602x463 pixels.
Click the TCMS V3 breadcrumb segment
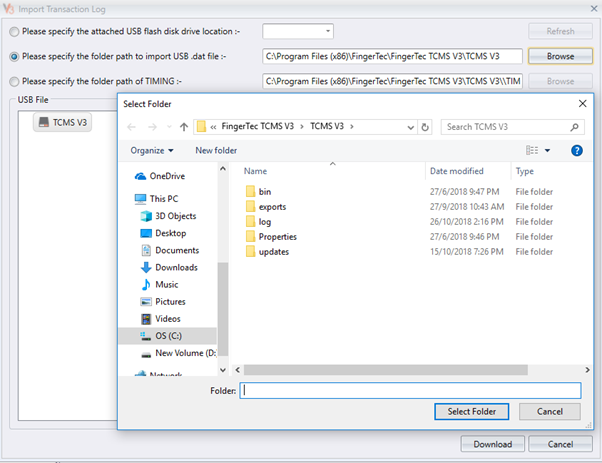click(x=327, y=126)
